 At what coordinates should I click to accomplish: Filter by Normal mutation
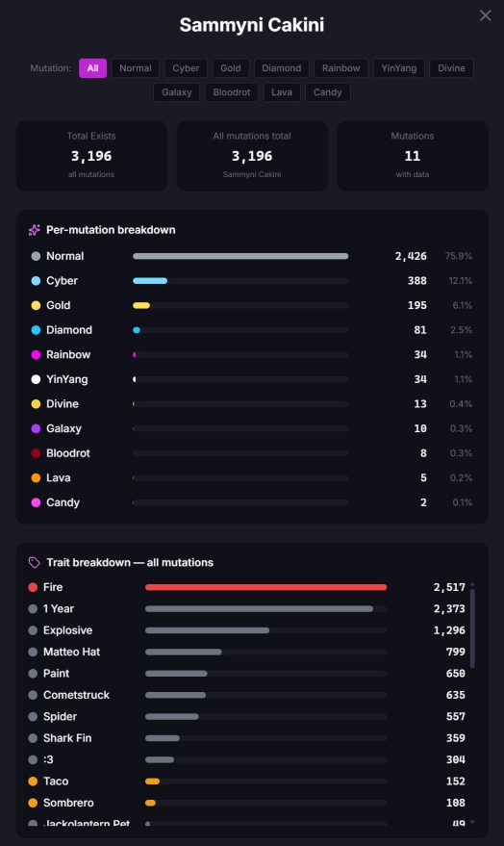(136, 68)
